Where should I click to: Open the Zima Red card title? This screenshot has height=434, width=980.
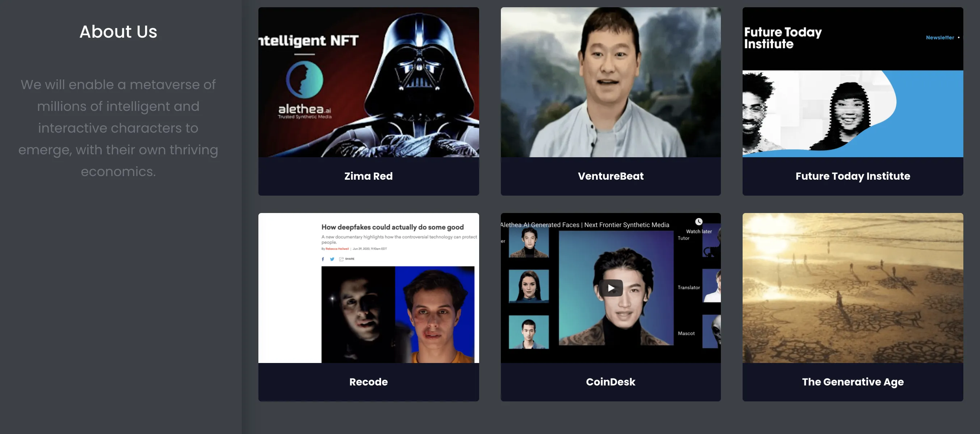tap(368, 176)
